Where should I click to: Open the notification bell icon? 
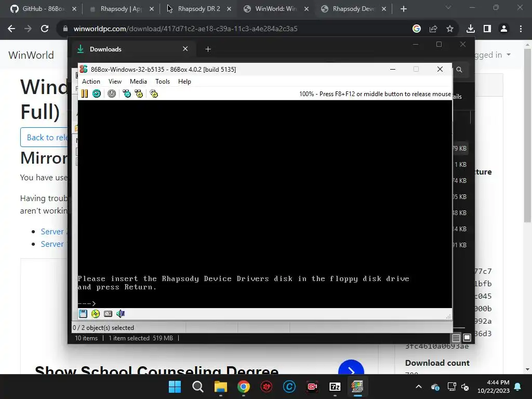(x=518, y=387)
